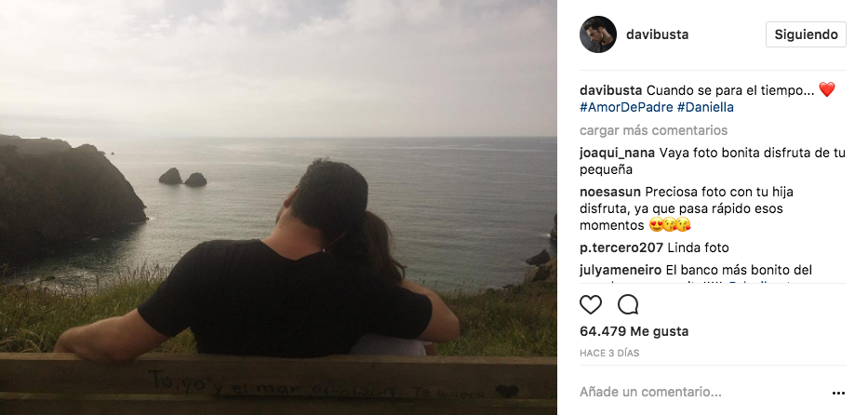Click the heart like icon
The image size is (868, 415).
click(x=591, y=305)
